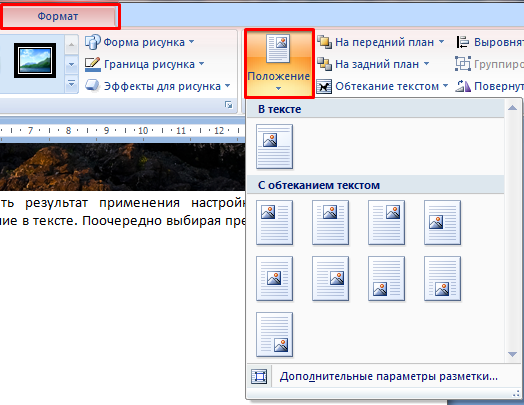Viewport: 524px width, 405px height.
Task: Open the Граница рисунка dropdown arrow
Action: (202, 63)
